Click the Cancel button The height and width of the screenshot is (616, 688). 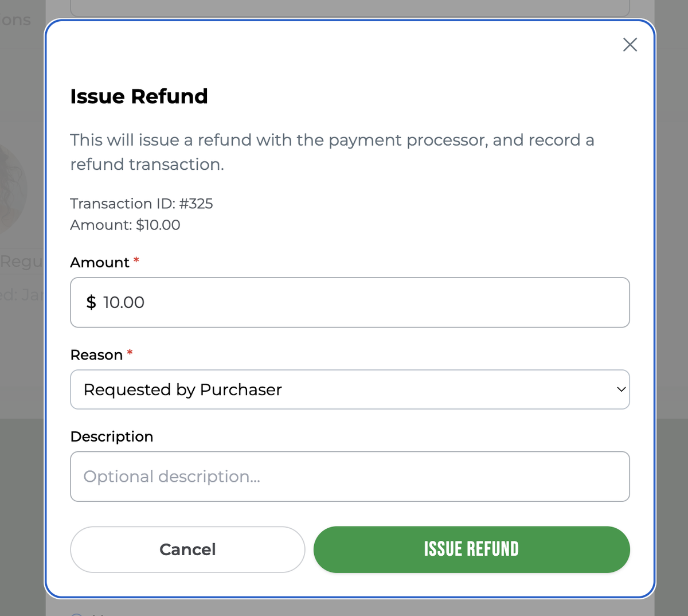click(x=187, y=549)
